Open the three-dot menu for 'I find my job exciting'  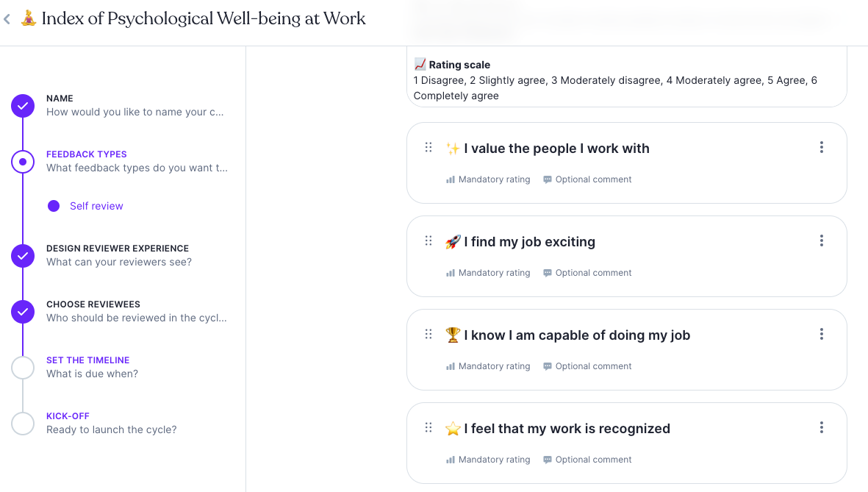pyautogui.click(x=821, y=240)
